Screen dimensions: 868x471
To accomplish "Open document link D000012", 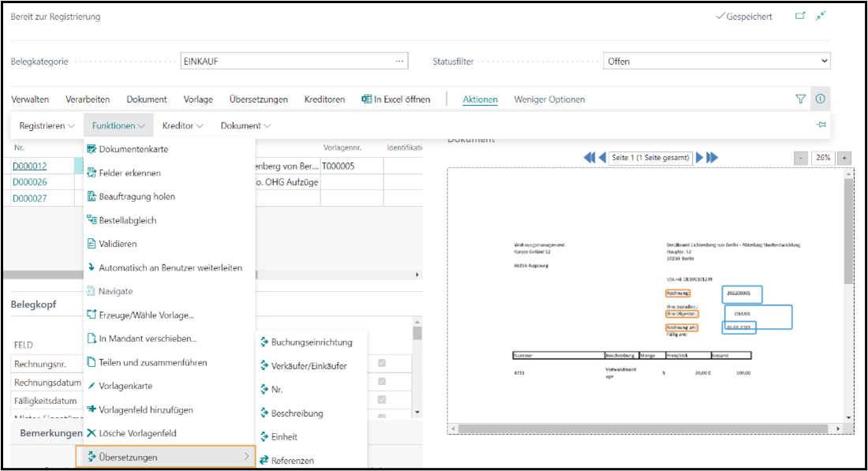I will click(29, 166).
